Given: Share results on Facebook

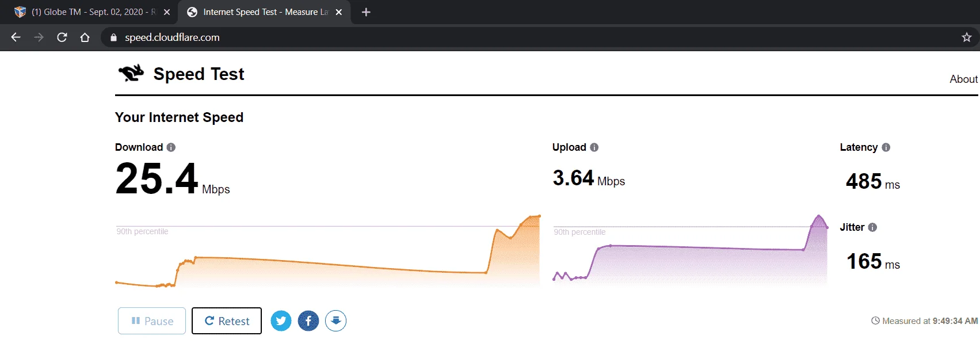Looking at the screenshot, I should (308, 321).
